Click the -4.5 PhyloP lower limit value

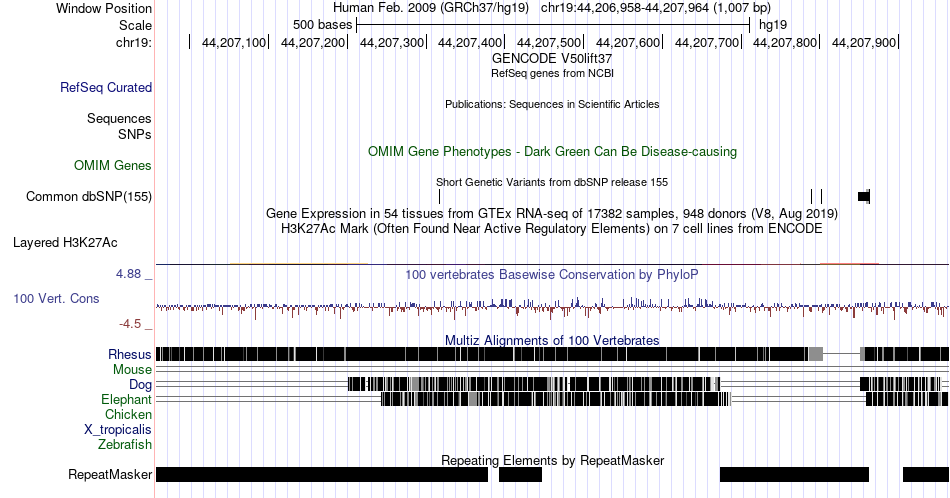pyautogui.click(x=130, y=324)
